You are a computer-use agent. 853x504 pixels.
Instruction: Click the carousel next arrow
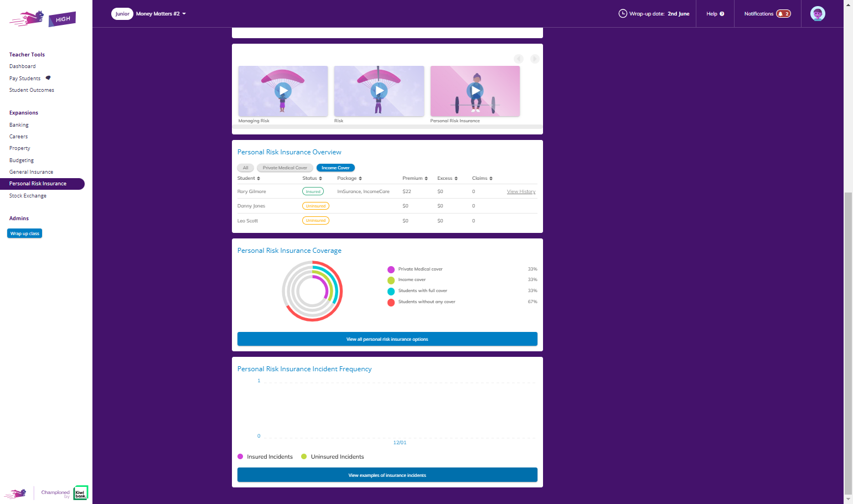535,59
